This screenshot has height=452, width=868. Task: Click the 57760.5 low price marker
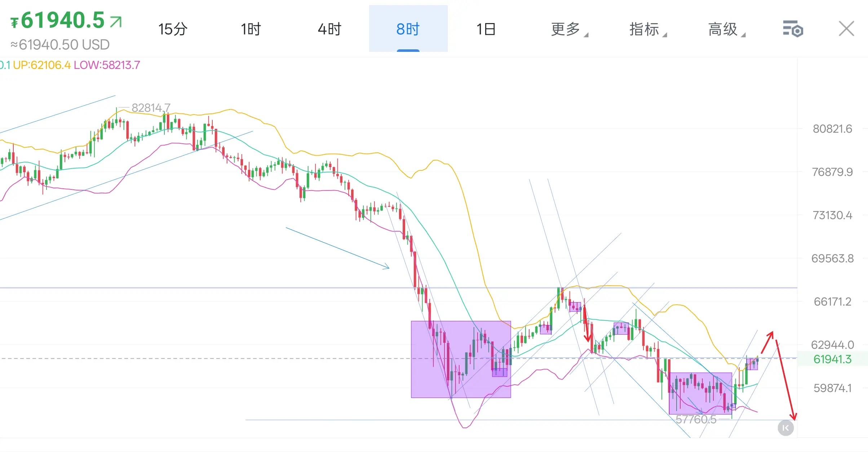tap(696, 419)
